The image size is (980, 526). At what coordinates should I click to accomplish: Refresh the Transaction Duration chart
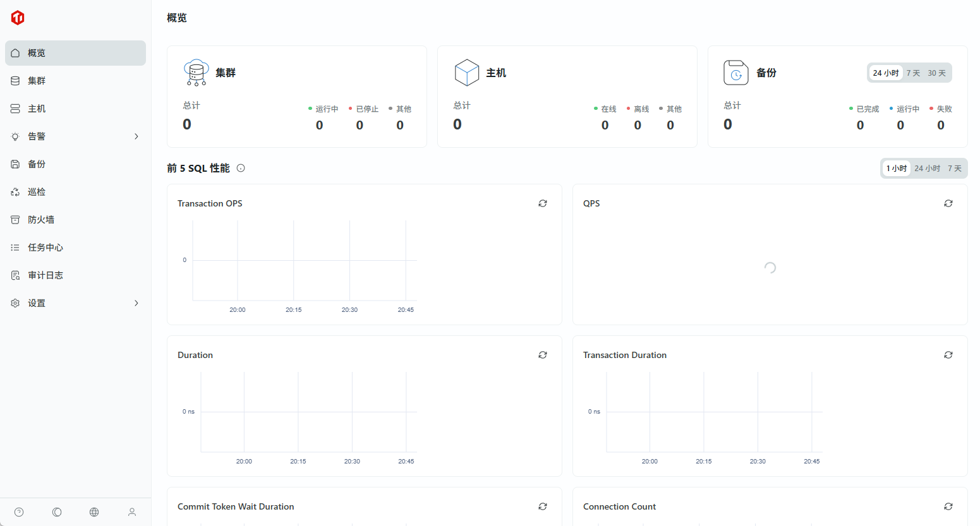click(x=948, y=355)
